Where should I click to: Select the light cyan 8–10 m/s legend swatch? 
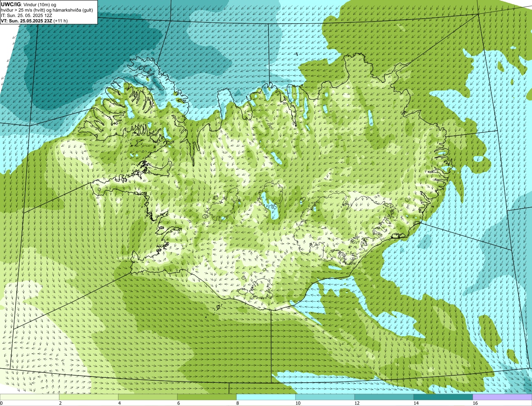click(x=266, y=397)
